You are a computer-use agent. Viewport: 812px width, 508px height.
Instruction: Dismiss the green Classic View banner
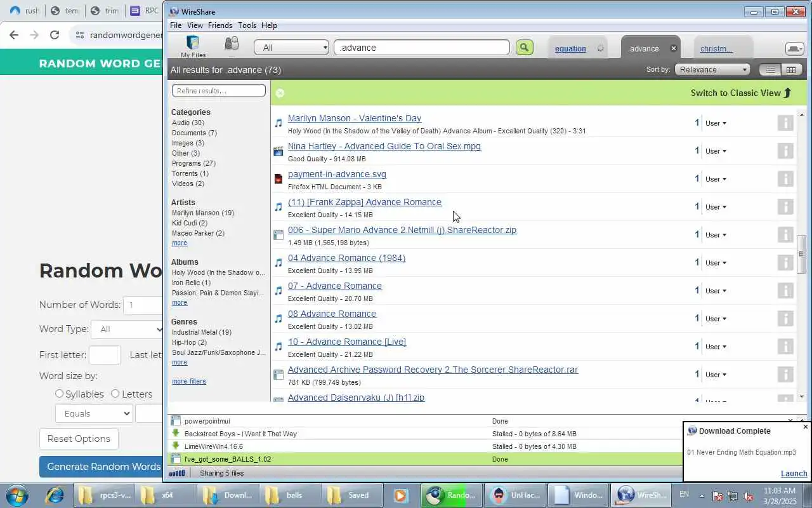(x=280, y=93)
